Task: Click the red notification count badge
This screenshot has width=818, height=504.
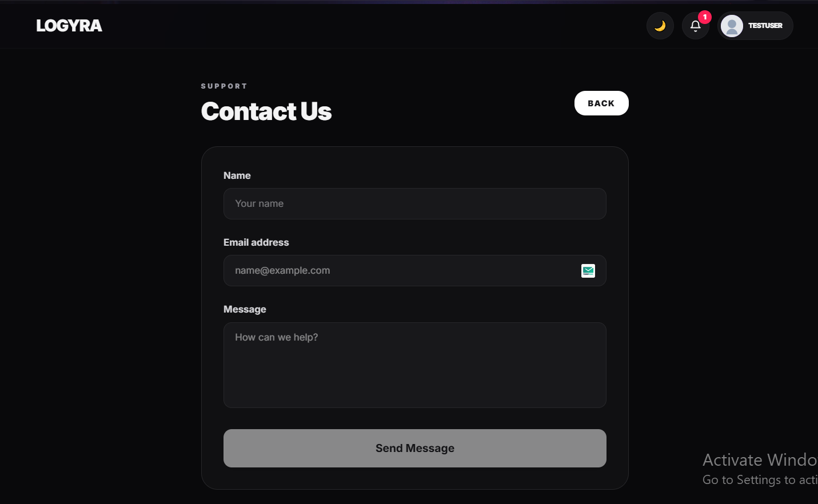Action: [705, 17]
